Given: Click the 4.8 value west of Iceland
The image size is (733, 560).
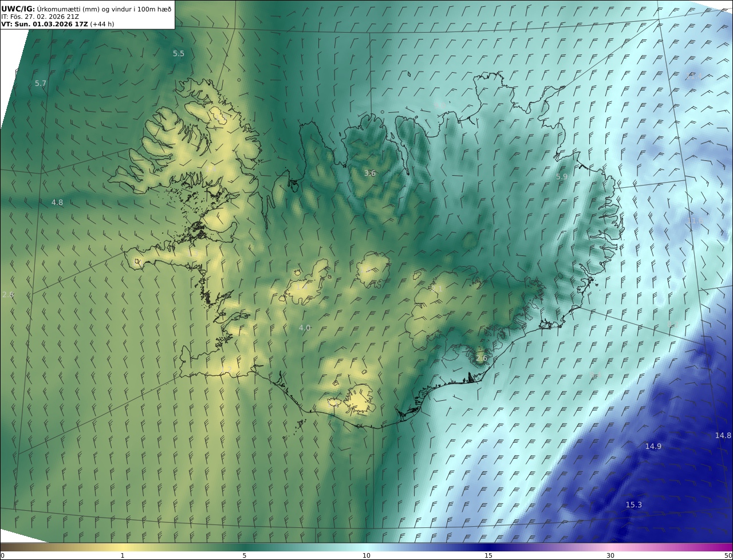Looking at the screenshot, I should pos(57,203).
